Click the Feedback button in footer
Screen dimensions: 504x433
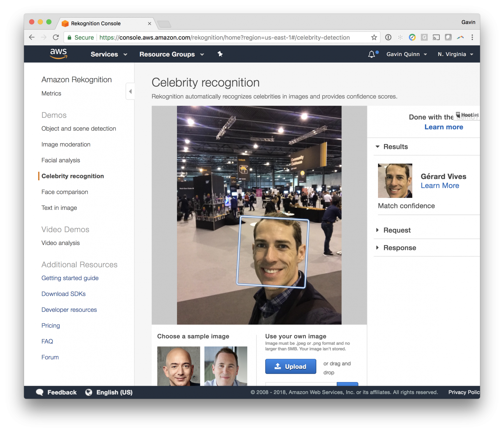pyautogui.click(x=62, y=392)
